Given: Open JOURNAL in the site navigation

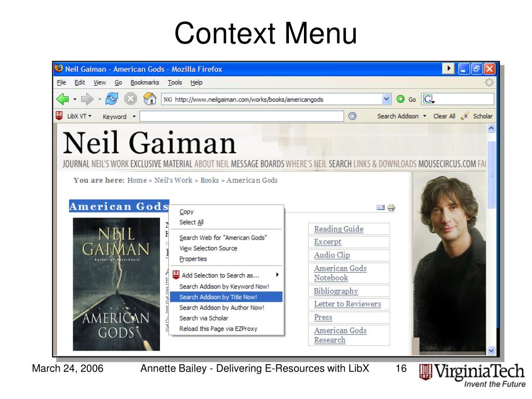Looking at the screenshot, I should 76,164.
